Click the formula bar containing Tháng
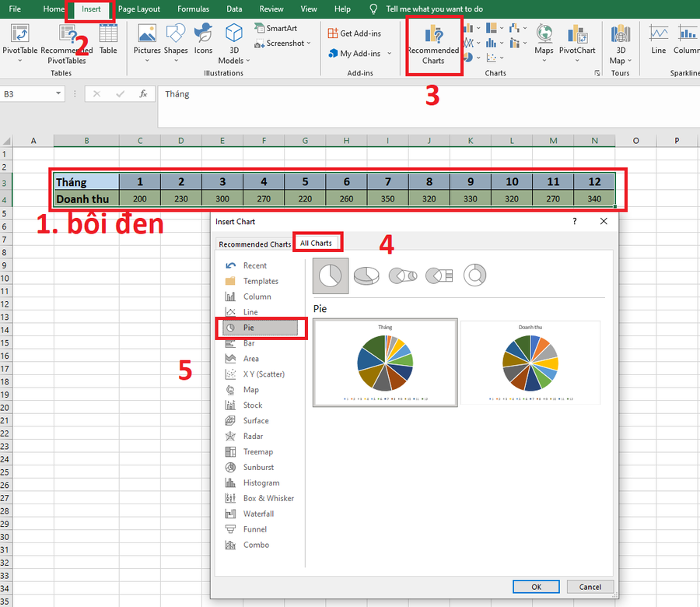This screenshot has height=607, width=700. 429,107
